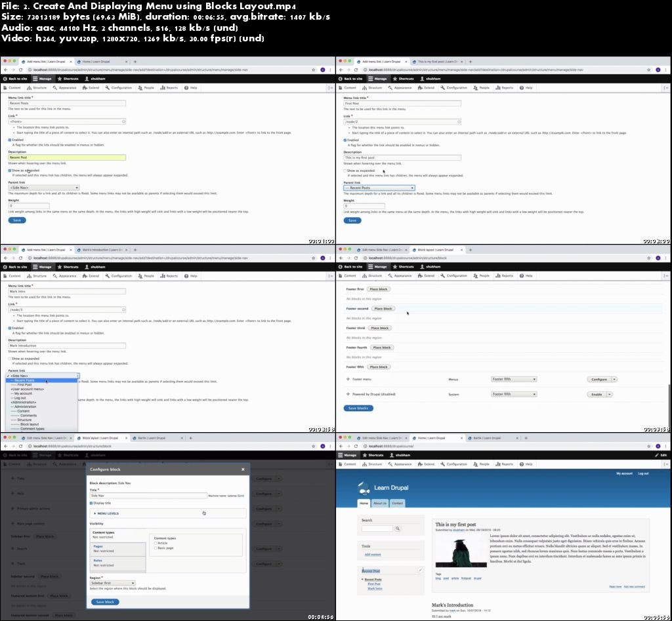Image resolution: width=672 pixels, height=621 pixels.
Task: Click the Save blocks button
Action: pyautogui.click(x=358, y=408)
